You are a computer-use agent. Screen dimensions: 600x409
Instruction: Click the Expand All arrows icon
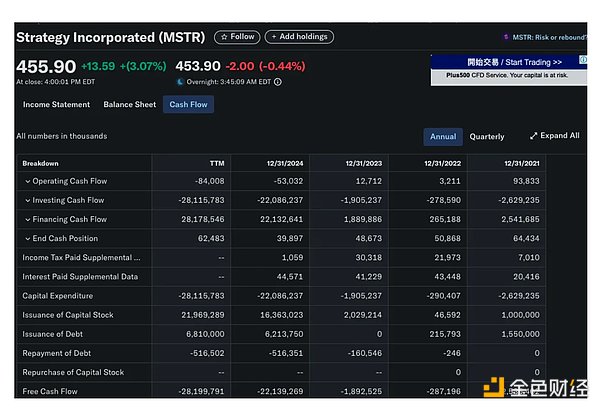(x=534, y=136)
